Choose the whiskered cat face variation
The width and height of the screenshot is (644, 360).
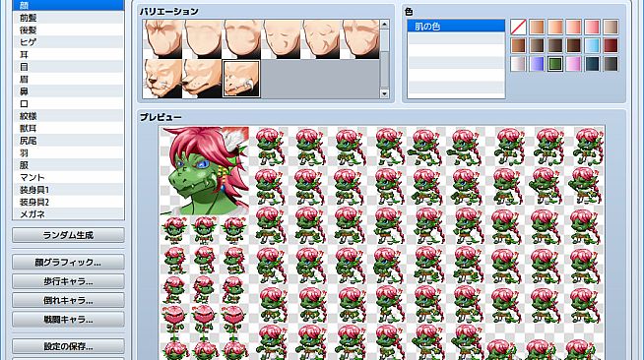162,79
